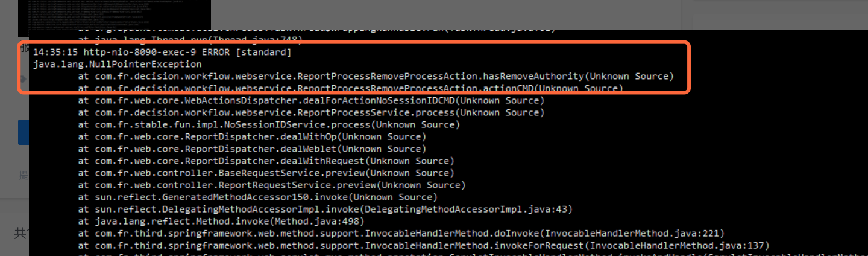
Task: Click the ReportRequestService.preview line
Action: [272, 185]
